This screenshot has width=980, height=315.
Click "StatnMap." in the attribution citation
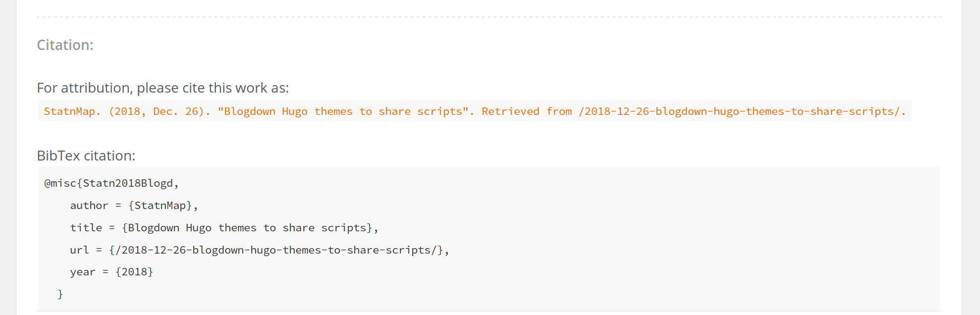72,111
